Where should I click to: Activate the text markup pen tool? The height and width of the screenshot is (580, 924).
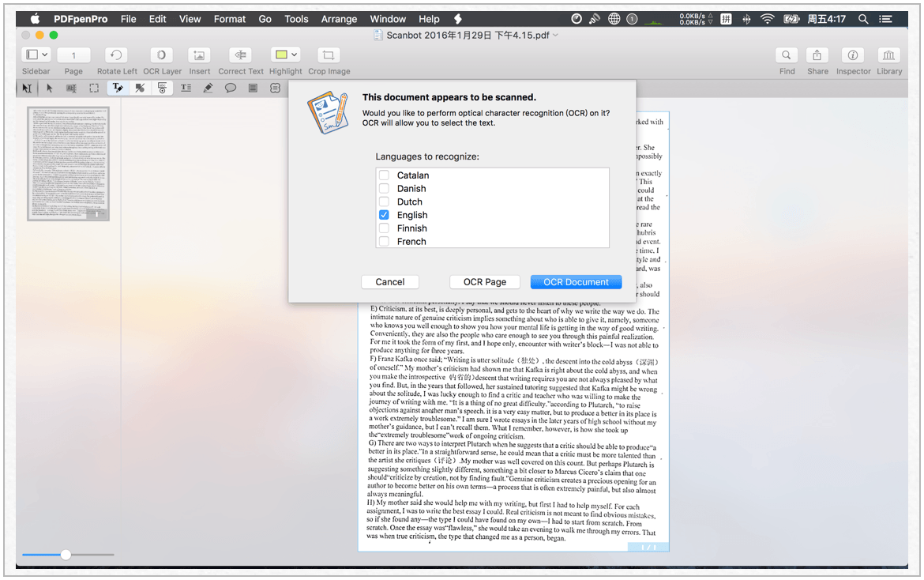point(117,88)
